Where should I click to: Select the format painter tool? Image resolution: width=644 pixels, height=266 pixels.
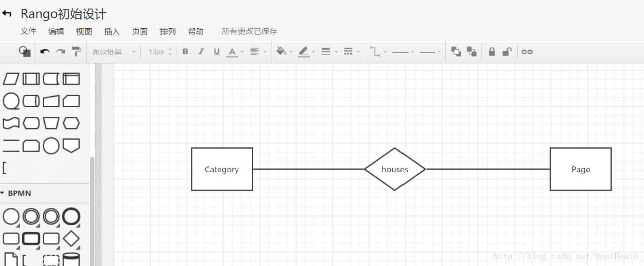[76, 52]
